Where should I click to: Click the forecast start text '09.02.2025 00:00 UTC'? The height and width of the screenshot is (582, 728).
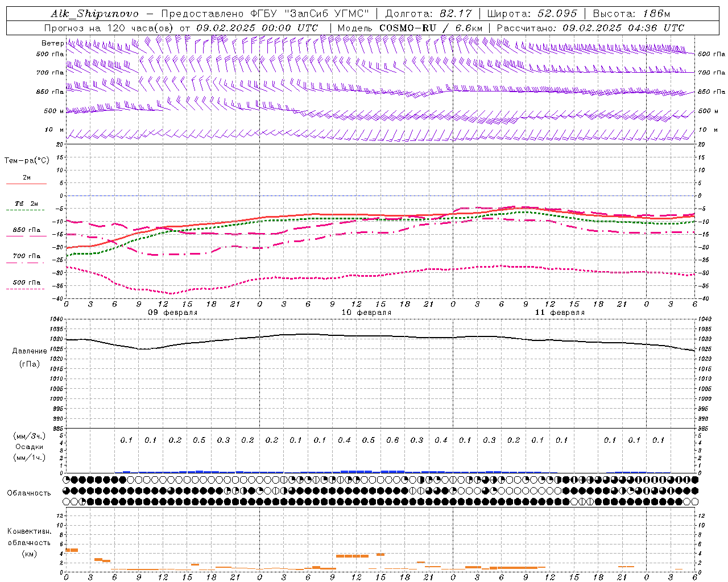coord(257,28)
